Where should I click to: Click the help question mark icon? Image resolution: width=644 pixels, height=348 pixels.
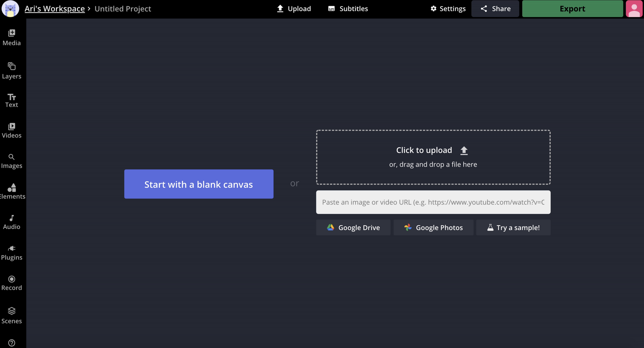click(12, 343)
